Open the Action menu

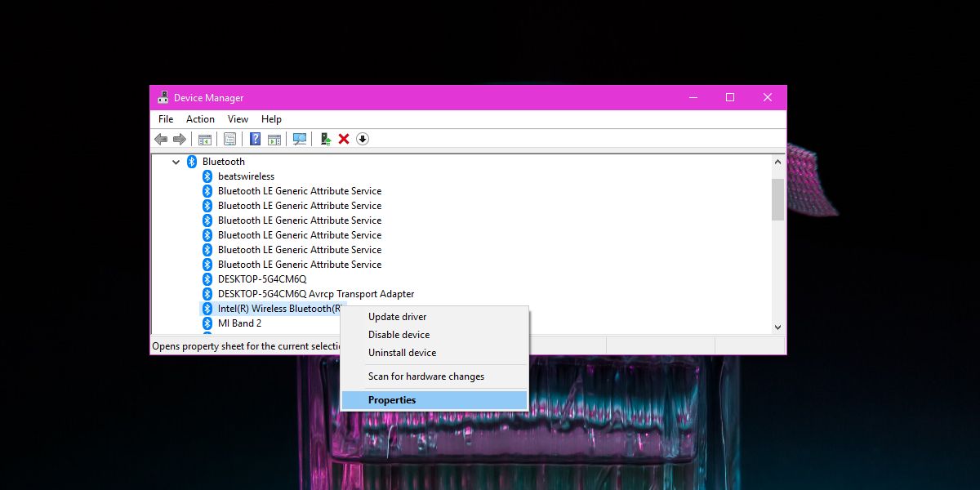200,119
